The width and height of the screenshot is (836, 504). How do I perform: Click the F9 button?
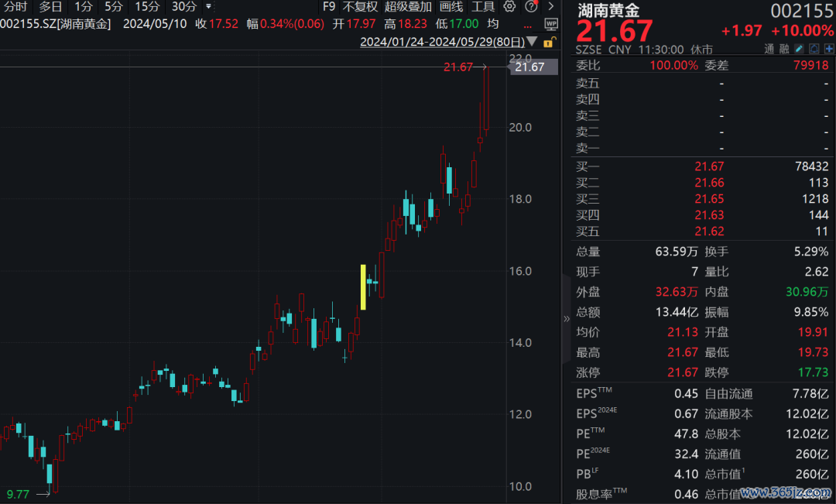pyautogui.click(x=329, y=7)
